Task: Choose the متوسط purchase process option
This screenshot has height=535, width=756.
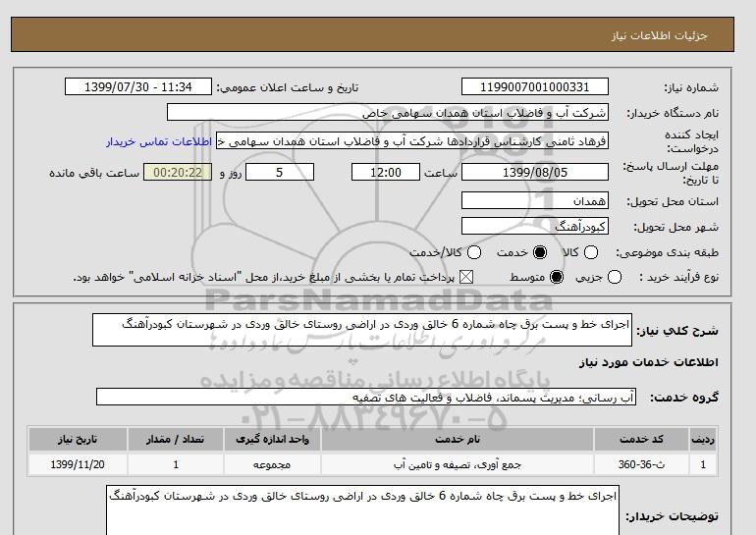Action: tap(557, 277)
